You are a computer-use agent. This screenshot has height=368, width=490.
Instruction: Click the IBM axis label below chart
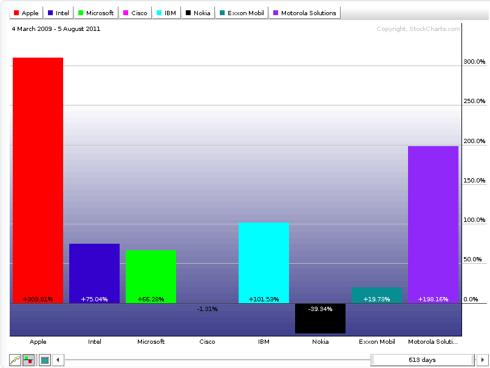click(x=264, y=342)
